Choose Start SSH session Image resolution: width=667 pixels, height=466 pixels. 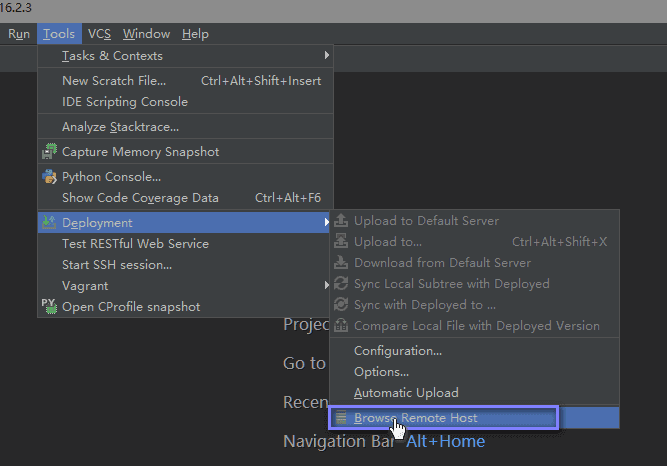[x=117, y=265]
